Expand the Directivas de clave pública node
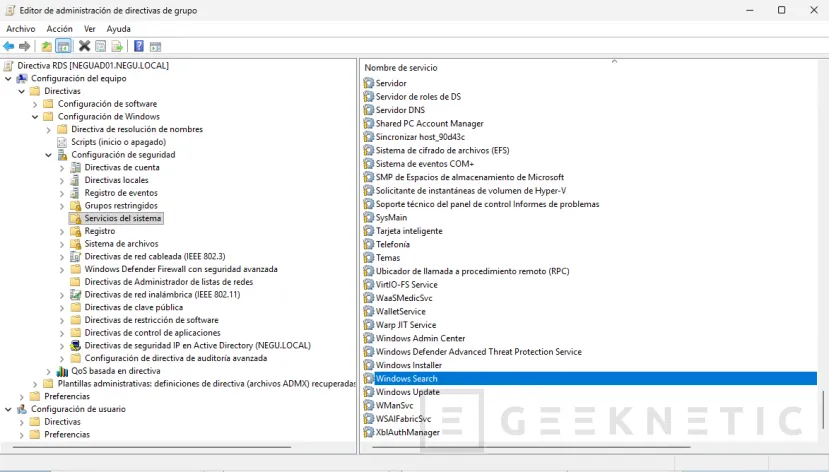 pyautogui.click(x=62, y=308)
